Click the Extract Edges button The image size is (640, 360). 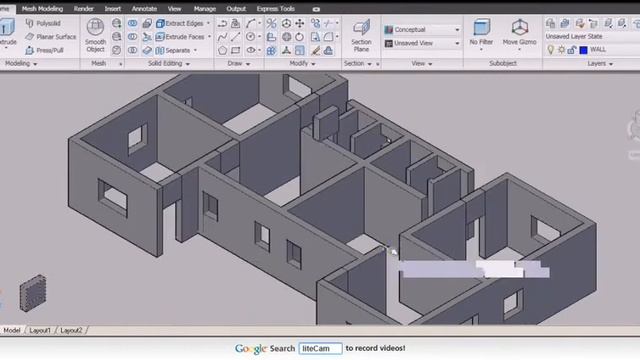(180, 23)
